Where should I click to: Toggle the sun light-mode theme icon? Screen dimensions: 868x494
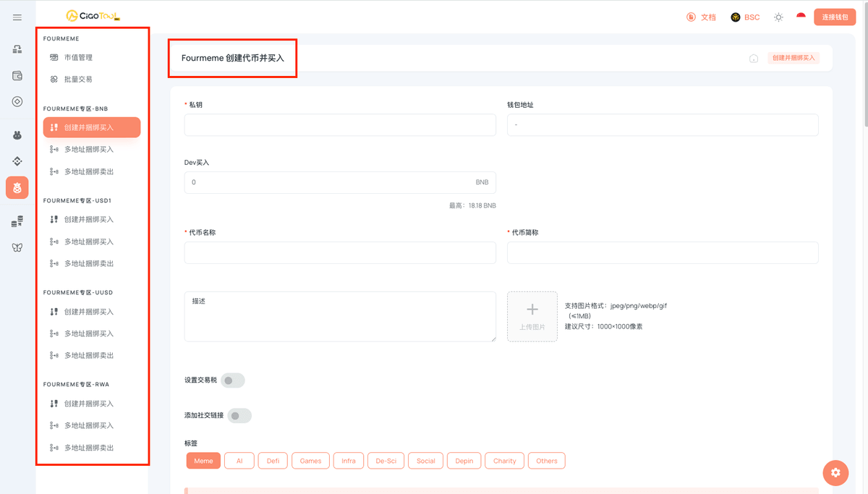778,17
